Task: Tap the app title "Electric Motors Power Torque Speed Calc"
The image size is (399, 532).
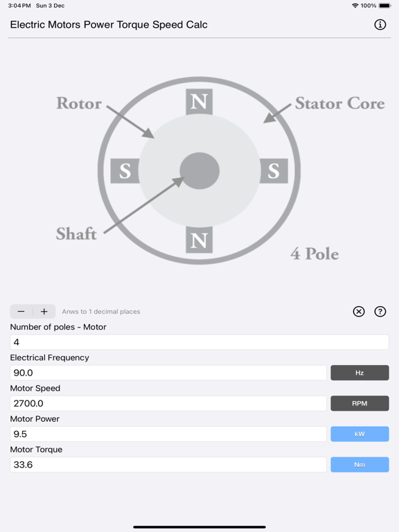Action: point(109,24)
